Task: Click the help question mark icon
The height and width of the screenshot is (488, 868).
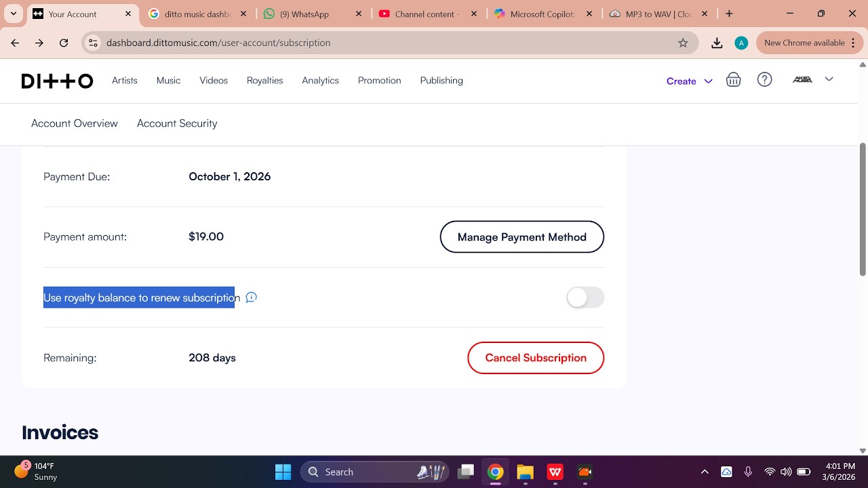Action: click(765, 79)
